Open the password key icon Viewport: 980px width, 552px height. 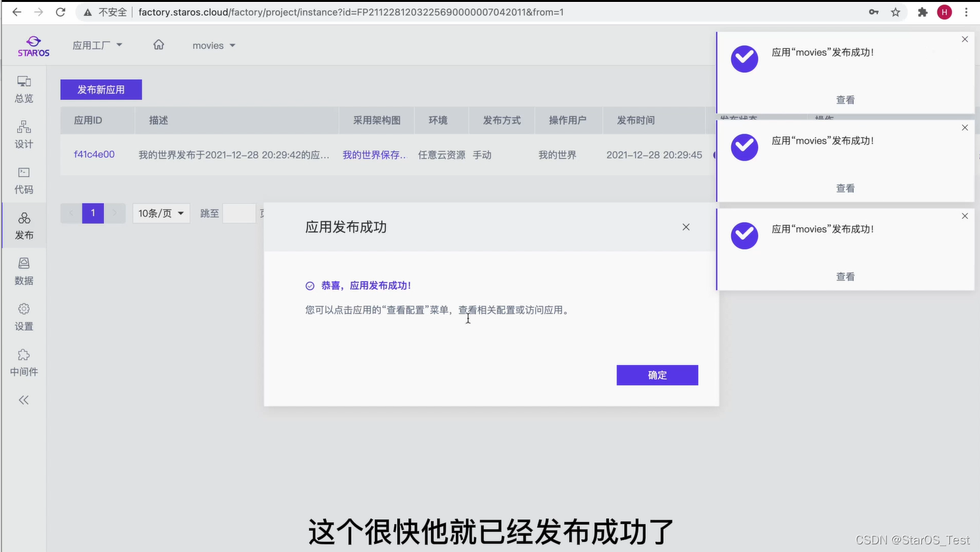[874, 12]
